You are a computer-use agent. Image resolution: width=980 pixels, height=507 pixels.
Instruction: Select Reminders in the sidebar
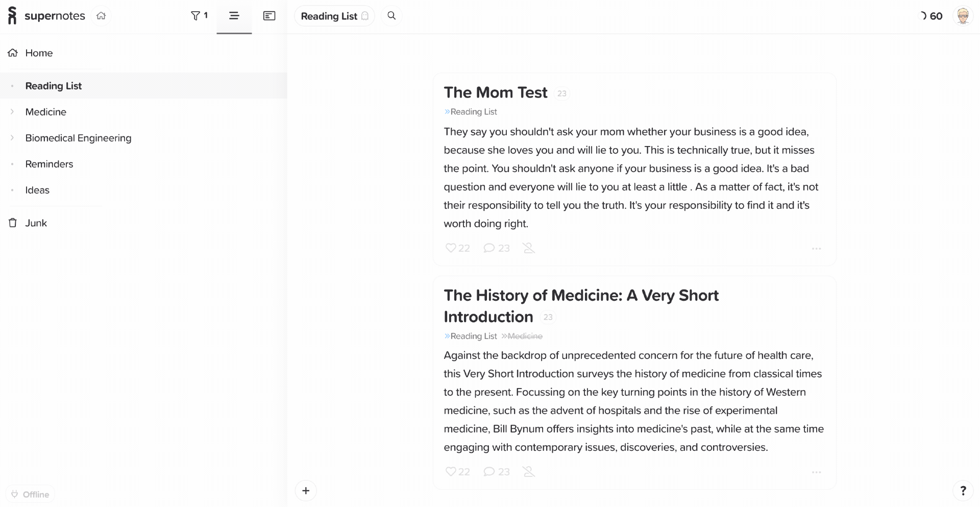49,164
